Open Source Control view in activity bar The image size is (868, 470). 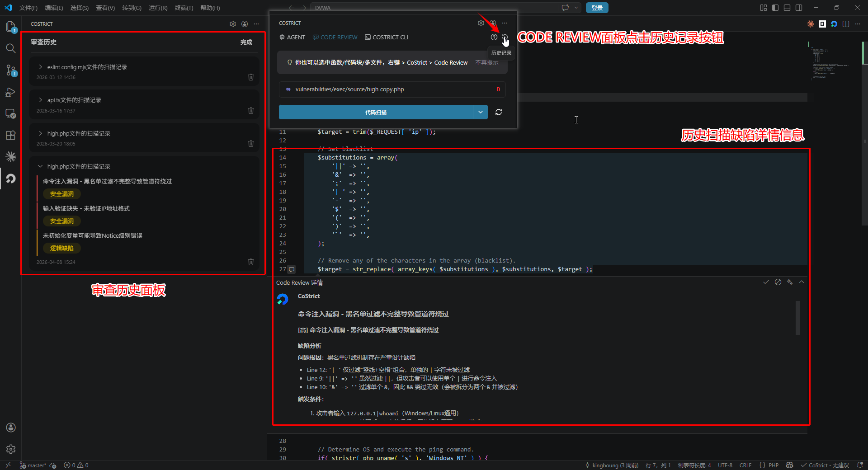point(10,70)
